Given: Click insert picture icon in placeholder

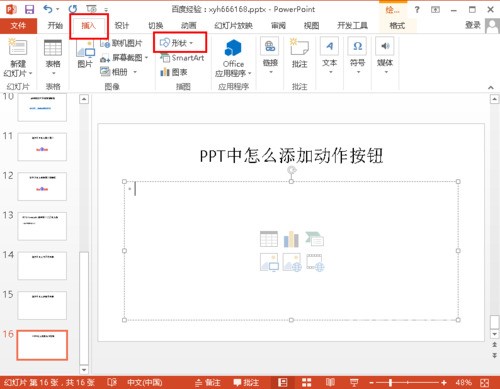Looking at the screenshot, I should (x=269, y=262).
